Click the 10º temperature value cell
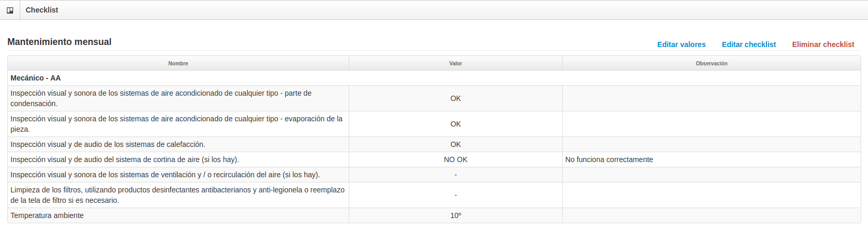 coord(455,215)
